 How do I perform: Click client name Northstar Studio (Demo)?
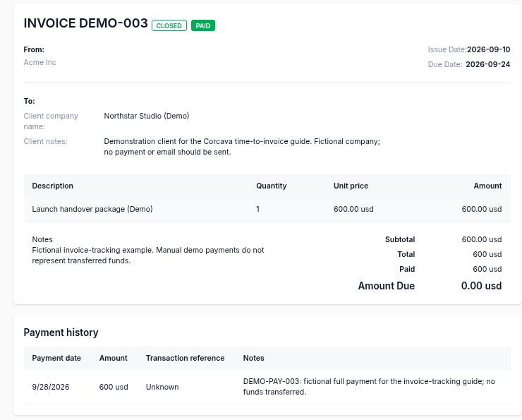pyautogui.click(x=147, y=116)
